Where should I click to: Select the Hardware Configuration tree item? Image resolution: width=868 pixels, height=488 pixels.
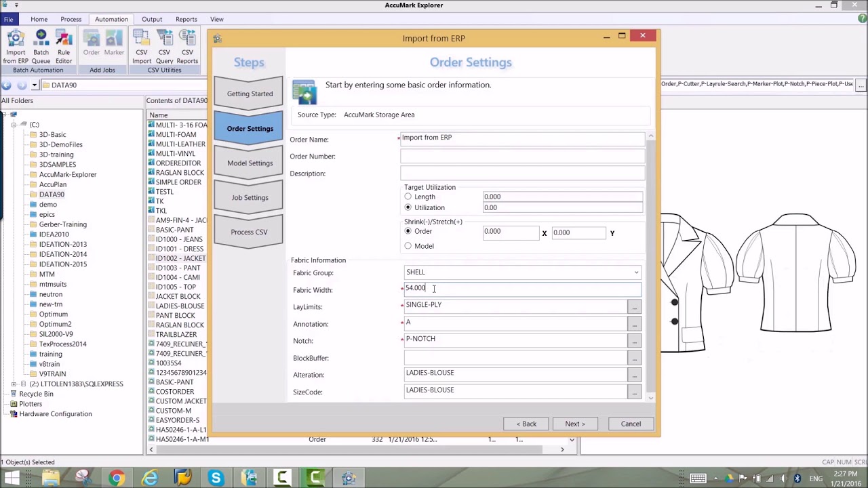56,414
